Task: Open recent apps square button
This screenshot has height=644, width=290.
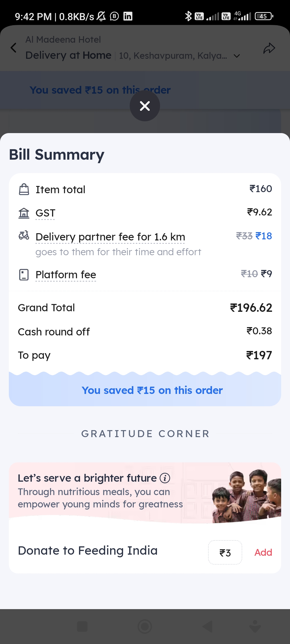Action: (82, 627)
